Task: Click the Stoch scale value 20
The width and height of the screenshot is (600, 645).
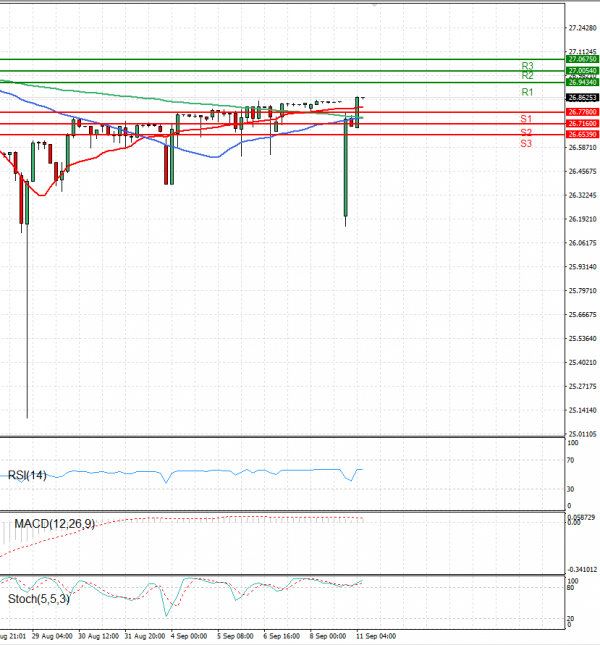Action: 570,619
